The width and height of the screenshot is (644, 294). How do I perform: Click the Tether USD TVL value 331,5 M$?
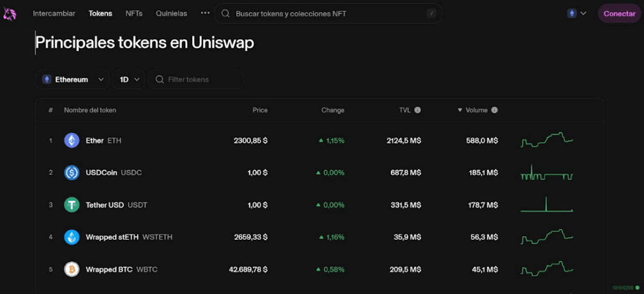(406, 205)
